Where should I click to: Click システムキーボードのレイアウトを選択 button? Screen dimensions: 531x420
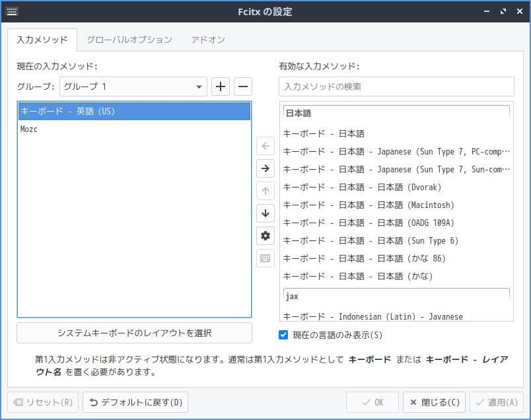[133, 333]
